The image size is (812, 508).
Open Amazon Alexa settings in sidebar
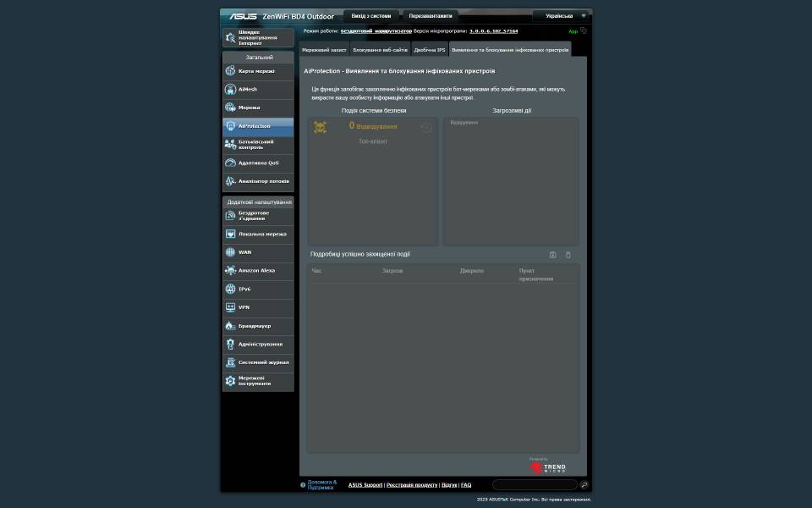click(258, 271)
